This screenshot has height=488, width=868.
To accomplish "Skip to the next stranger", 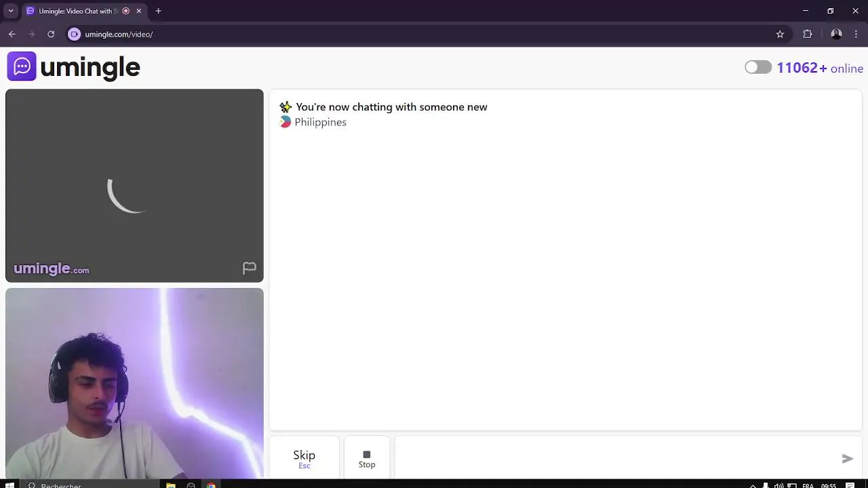I will pos(304,459).
